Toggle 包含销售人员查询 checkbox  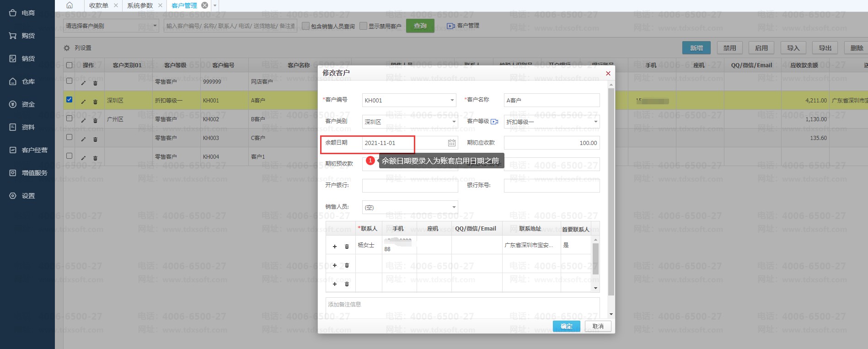(x=306, y=26)
